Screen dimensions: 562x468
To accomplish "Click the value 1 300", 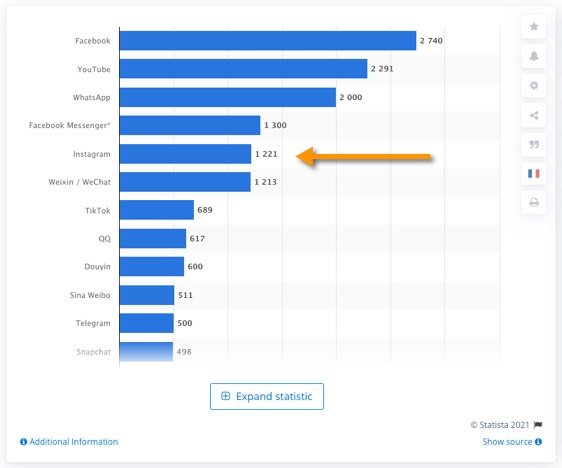I will (x=275, y=125).
